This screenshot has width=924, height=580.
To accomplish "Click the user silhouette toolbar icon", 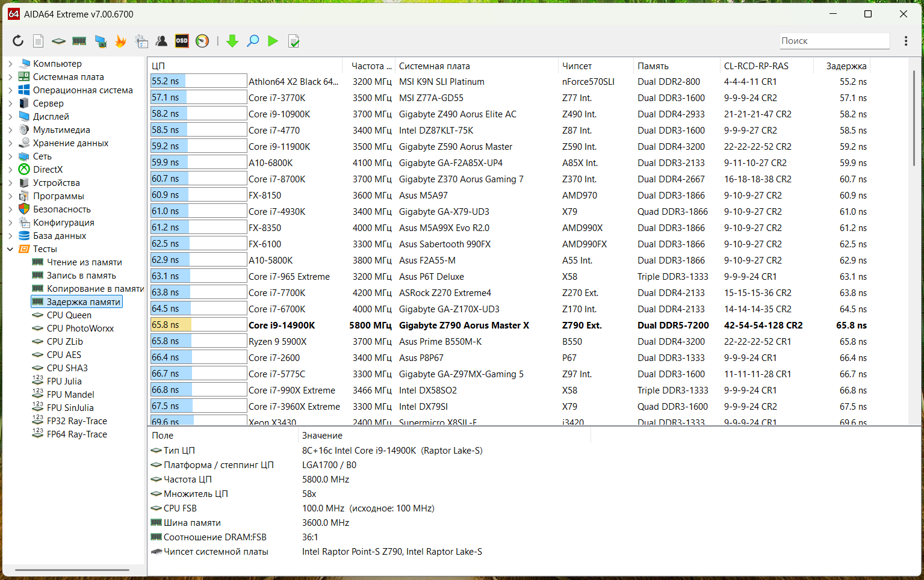I will click(x=161, y=41).
